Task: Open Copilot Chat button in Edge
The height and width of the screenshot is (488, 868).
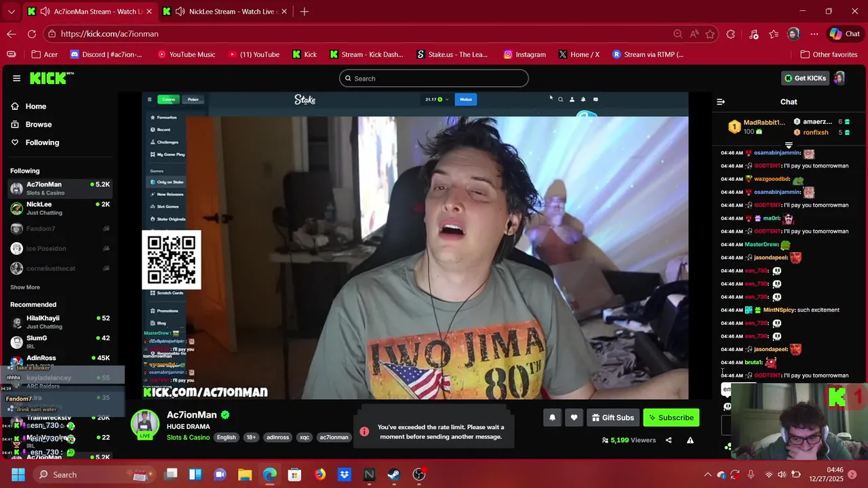Action: pyautogui.click(x=845, y=34)
